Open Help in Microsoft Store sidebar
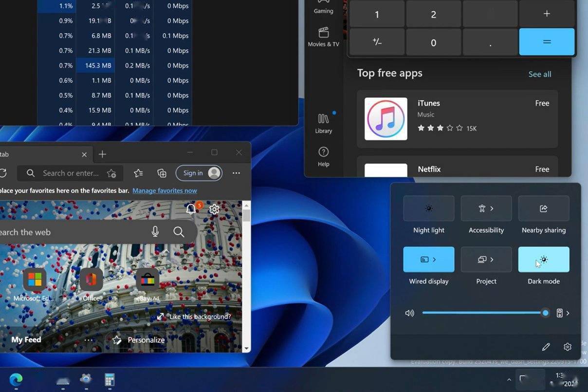Viewport: 588px width, 392px height. tap(323, 156)
